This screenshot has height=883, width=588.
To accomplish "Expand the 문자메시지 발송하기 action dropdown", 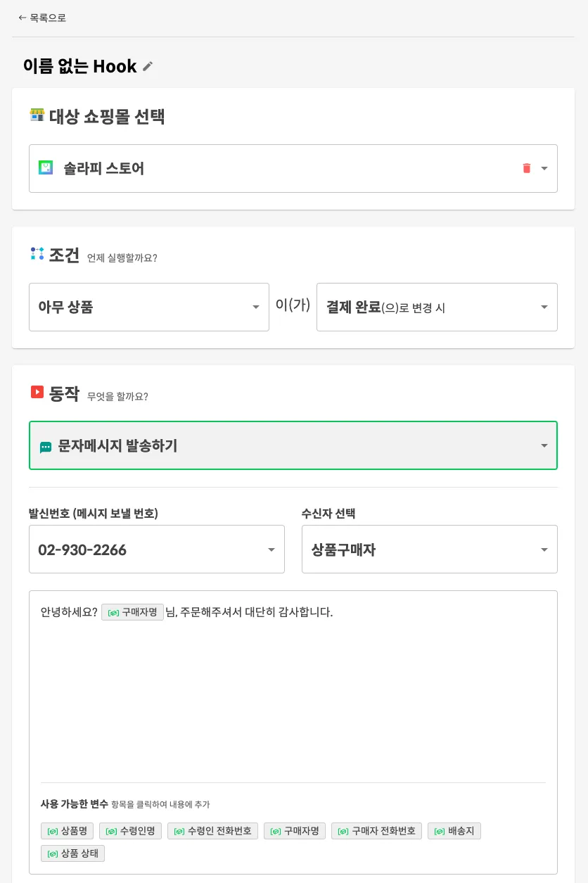I will pos(544,445).
